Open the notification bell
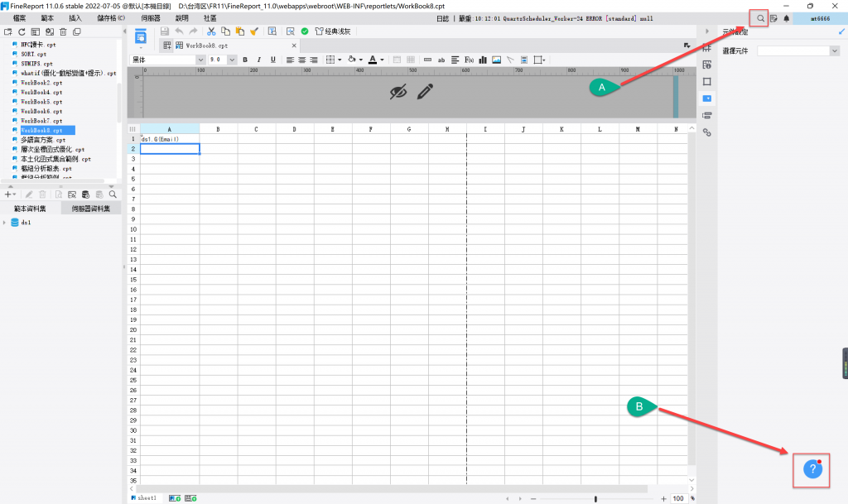Image resolution: width=848 pixels, height=504 pixels. click(787, 18)
